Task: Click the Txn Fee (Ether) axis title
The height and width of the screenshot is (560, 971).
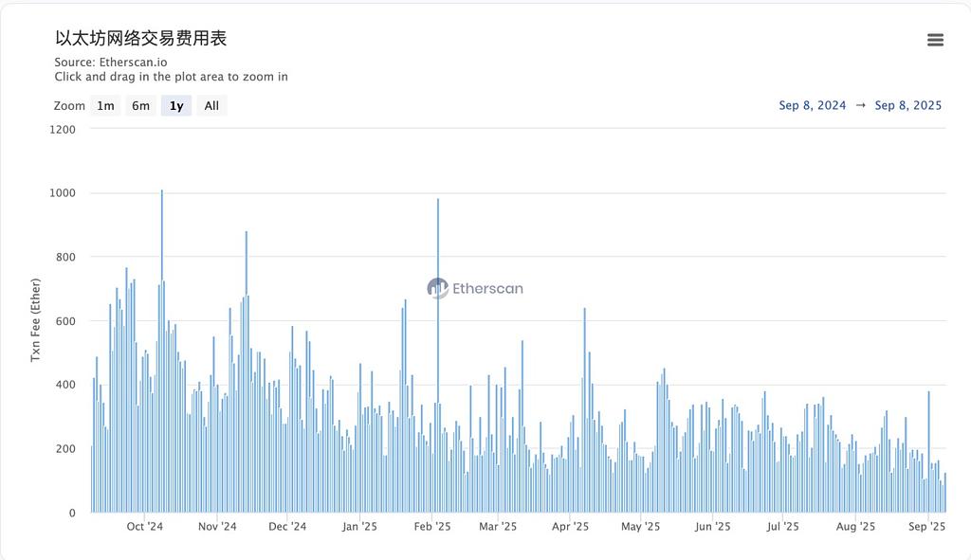Action: pyautogui.click(x=36, y=319)
